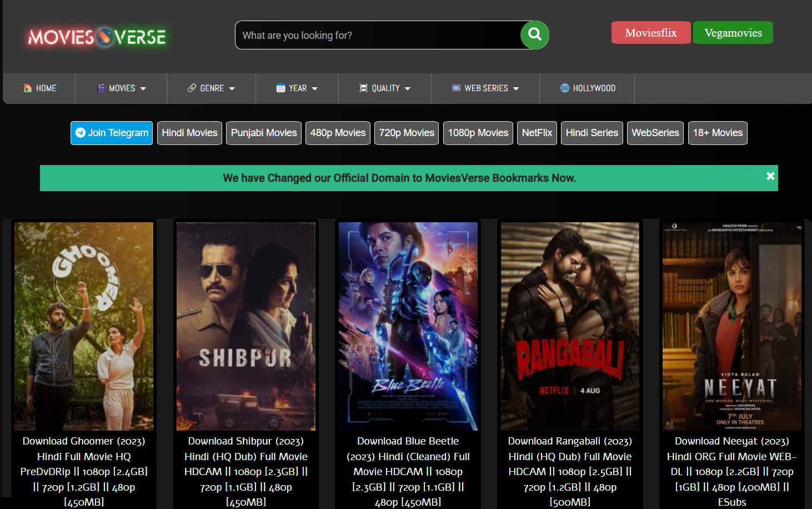
Task: Open the Rangabali movie poster
Action: coord(570,326)
